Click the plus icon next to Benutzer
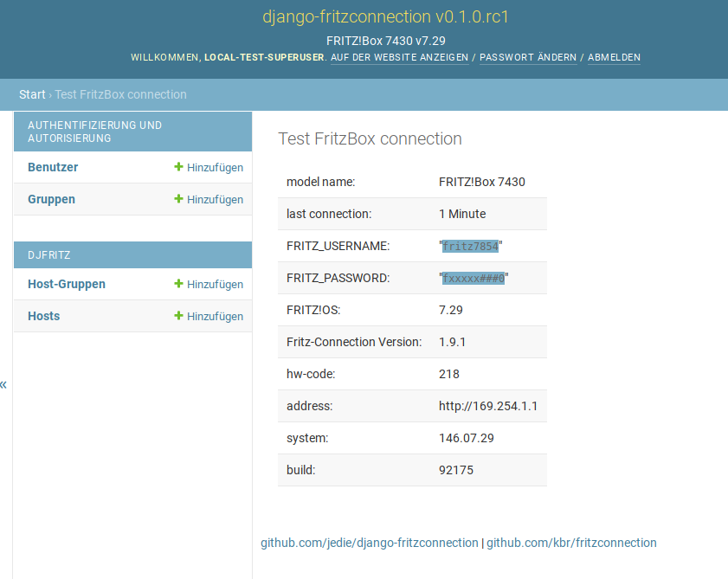 (178, 167)
